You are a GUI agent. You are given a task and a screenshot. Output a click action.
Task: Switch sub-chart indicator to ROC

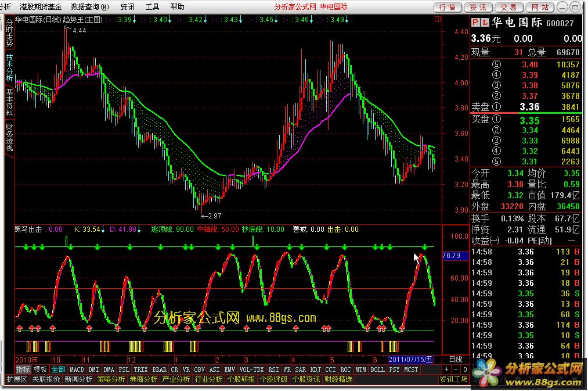coord(345,370)
